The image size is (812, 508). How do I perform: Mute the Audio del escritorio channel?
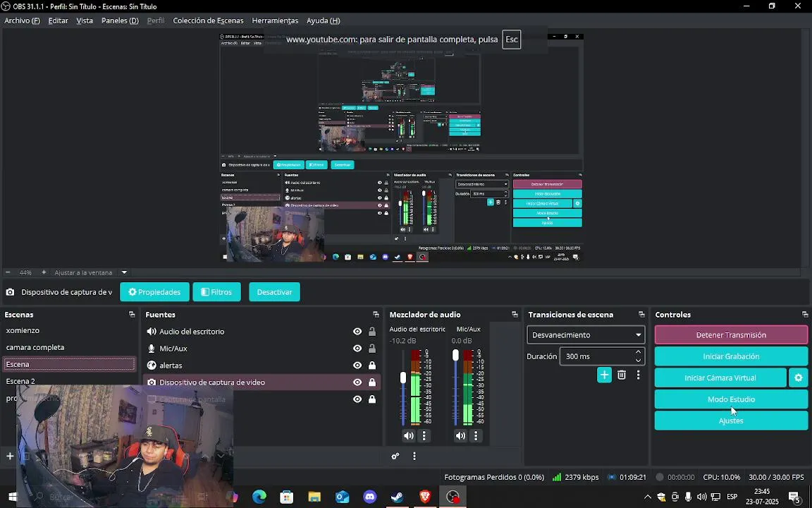(x=409, y=436)
